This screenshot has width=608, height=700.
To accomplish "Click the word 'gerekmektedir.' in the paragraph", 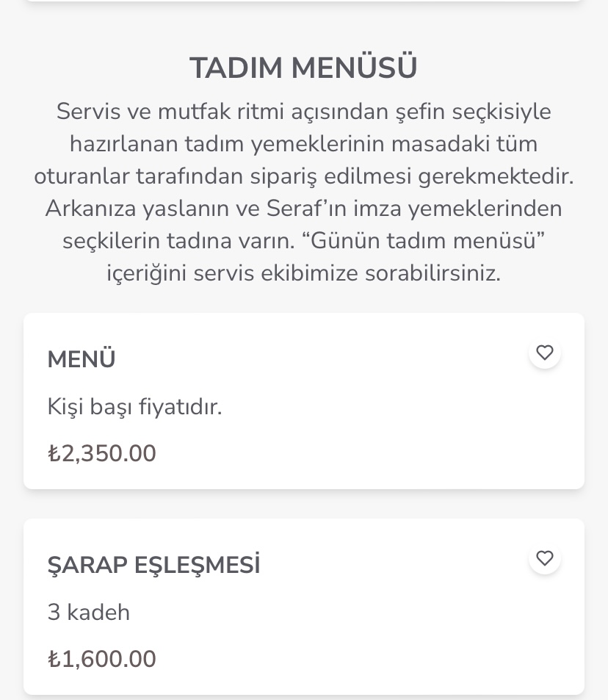I will tap(496, 176).
